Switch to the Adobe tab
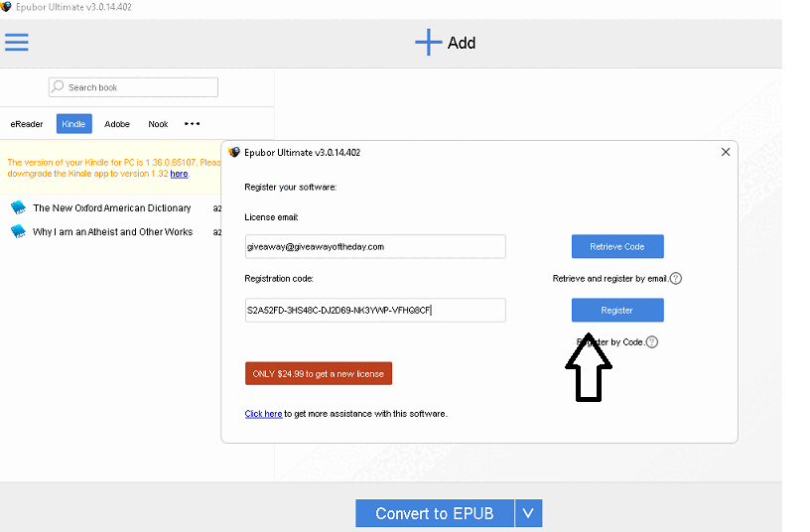This screenshot has width=810, height=532. [117, 124]
